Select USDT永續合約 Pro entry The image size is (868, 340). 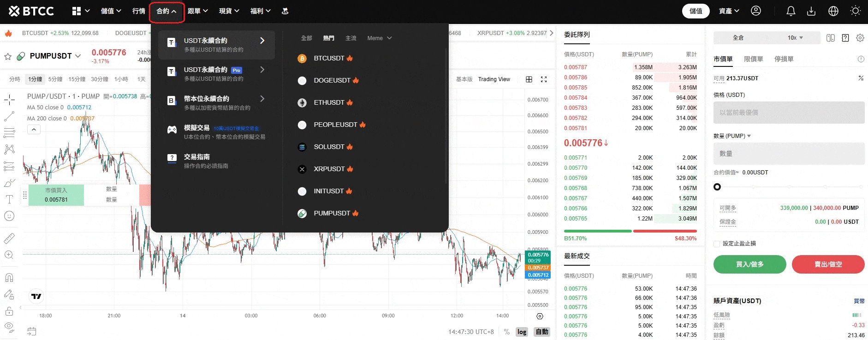(216, 74)
